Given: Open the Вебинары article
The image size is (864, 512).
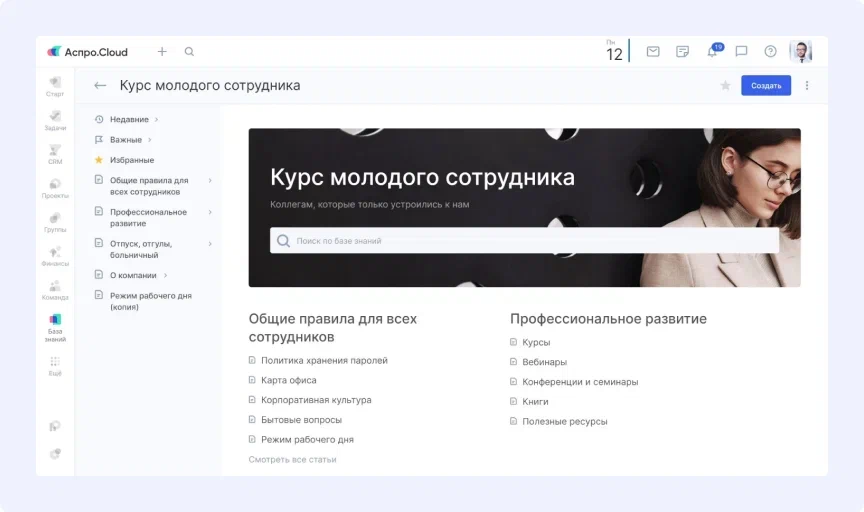Looking at the screenshot, I should coord(544,362).
